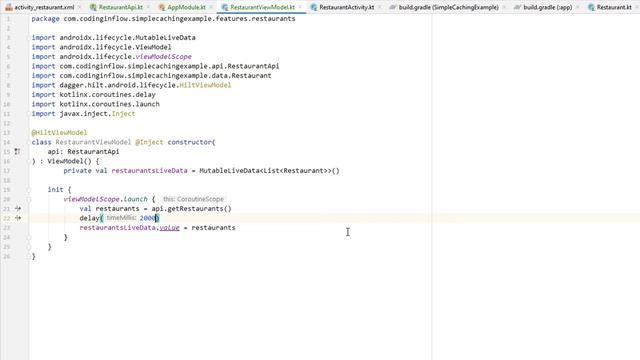Click api.getRestaurants() on line 21
Screen dimensions: 640x360
(191, 209)
